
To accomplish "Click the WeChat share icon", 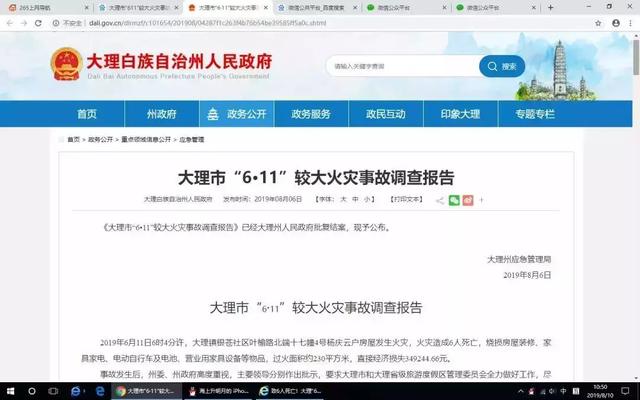I will [455, 200].
